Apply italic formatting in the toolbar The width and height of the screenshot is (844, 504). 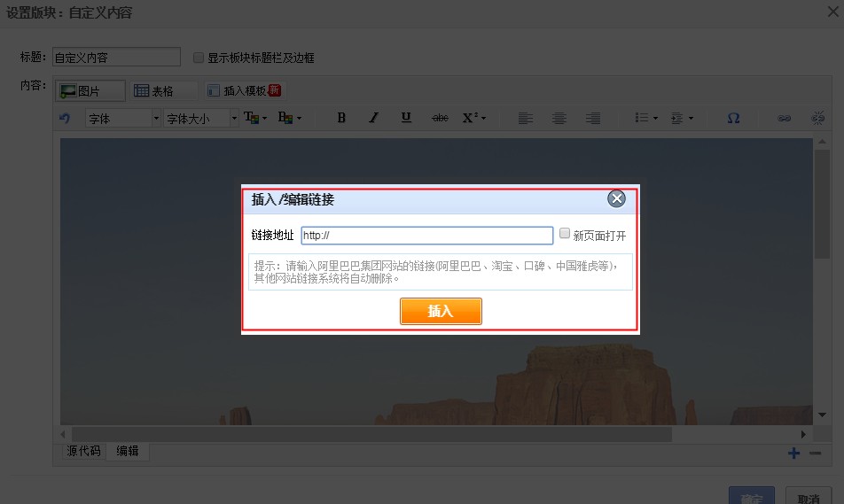[x=373, y=118]
